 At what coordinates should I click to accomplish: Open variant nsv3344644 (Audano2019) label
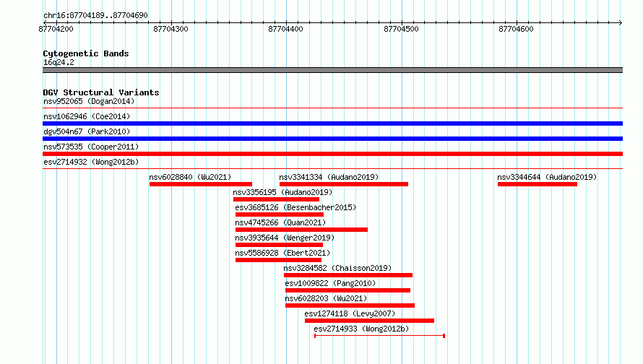[547, 177]
